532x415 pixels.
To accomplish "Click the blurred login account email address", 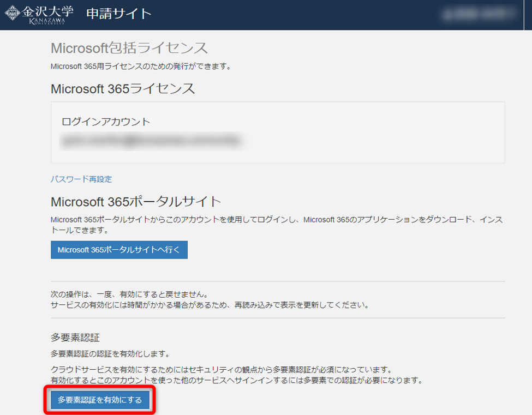I will 151,140.
